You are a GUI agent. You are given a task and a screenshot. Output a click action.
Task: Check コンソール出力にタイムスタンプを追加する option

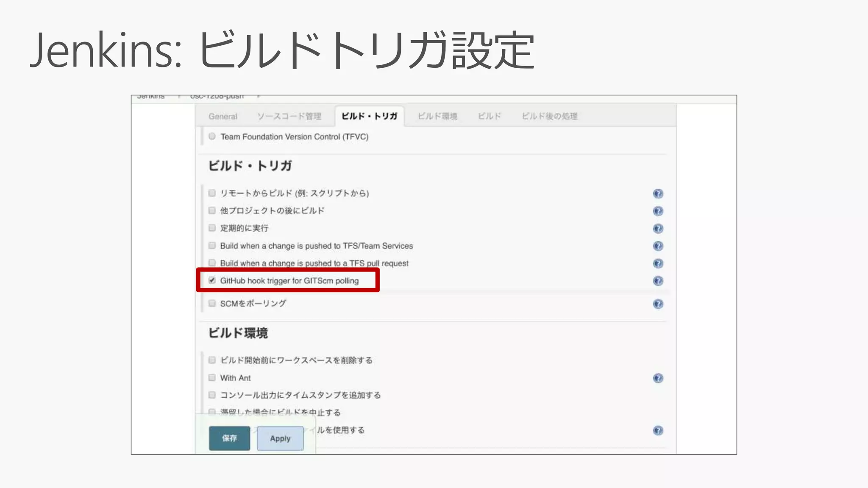tap(212, 395)
